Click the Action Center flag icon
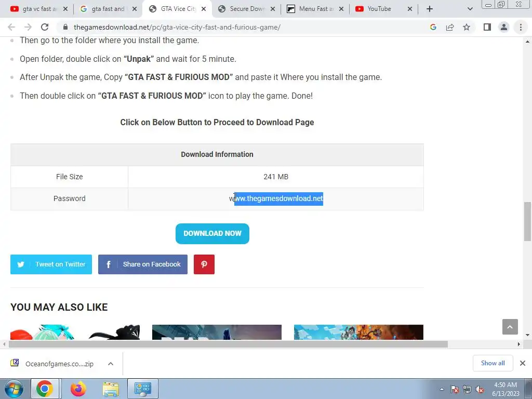The height and width of the screenshot is (399, 532). pos(454,389)
